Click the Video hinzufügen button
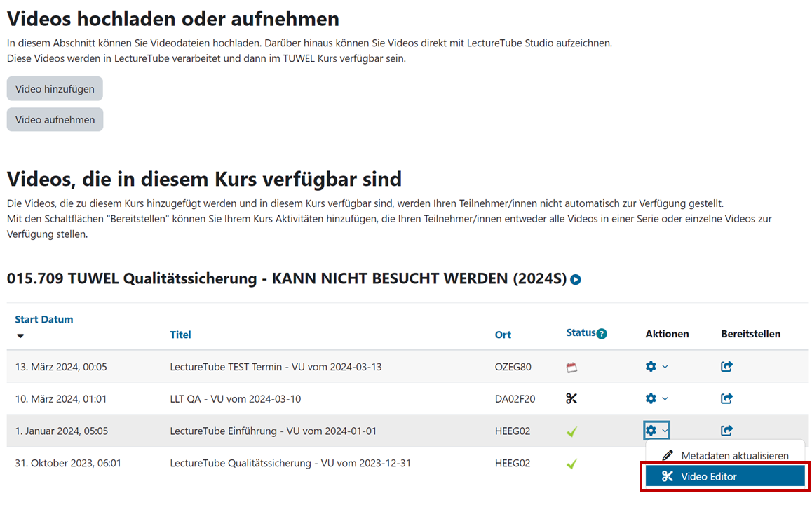The image size is (812, 505). coord(55,89)
